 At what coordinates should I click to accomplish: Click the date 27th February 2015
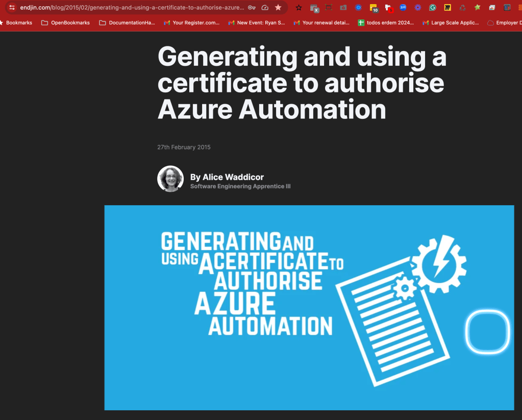[x=184, y=147]
